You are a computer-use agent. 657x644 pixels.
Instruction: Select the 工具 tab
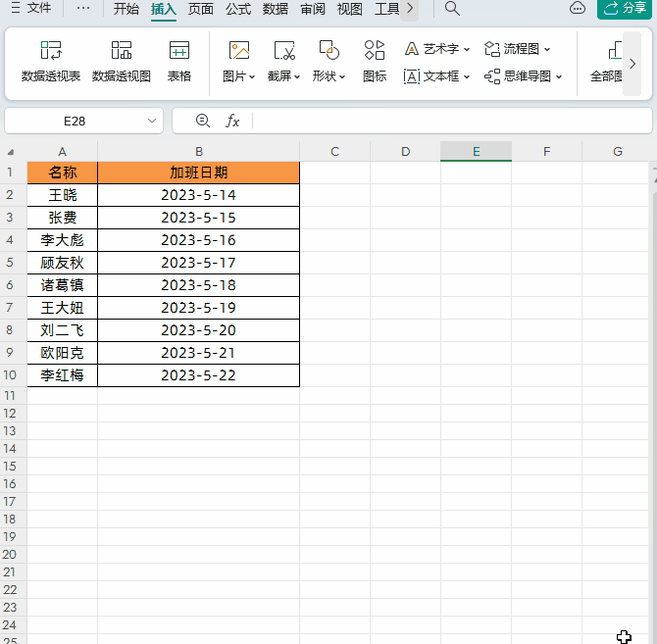click(x=386, y=9)
